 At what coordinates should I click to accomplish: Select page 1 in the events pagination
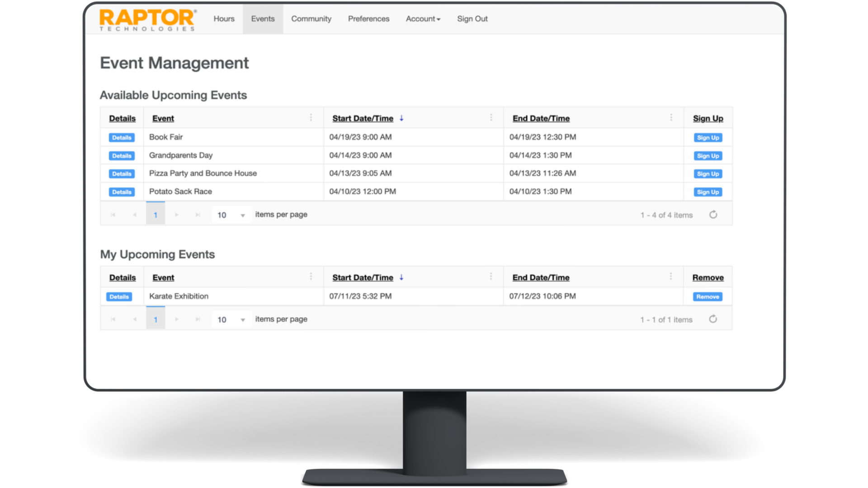point(156,215)
